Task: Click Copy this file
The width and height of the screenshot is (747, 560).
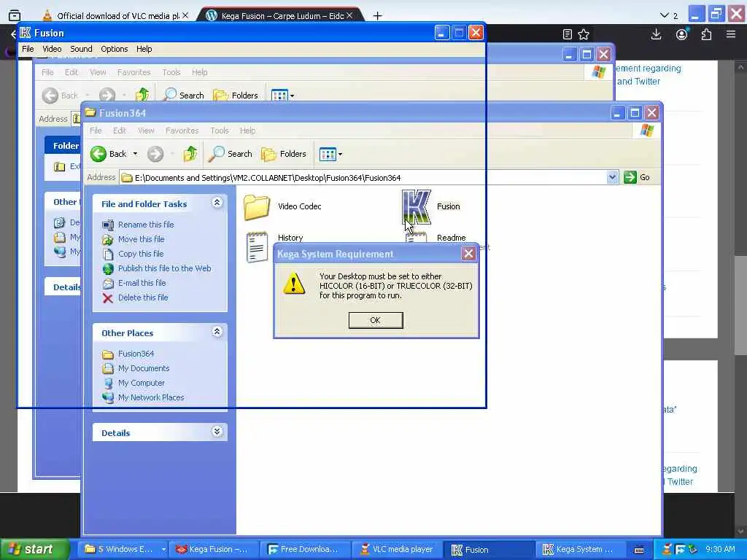Action: [141, 254]
